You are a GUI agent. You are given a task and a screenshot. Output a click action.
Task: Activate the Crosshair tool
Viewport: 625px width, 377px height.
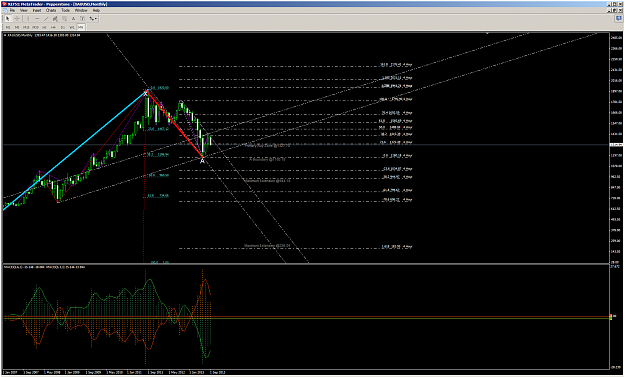coord(17,18)
